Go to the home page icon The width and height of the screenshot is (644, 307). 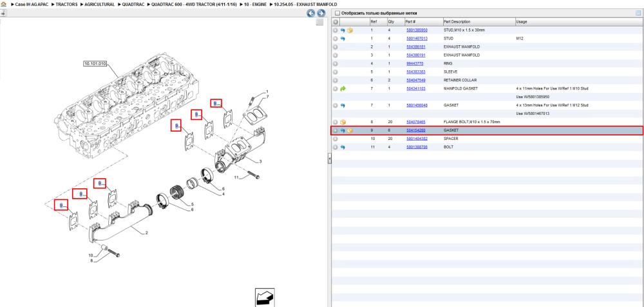click(x=4, y=4)
